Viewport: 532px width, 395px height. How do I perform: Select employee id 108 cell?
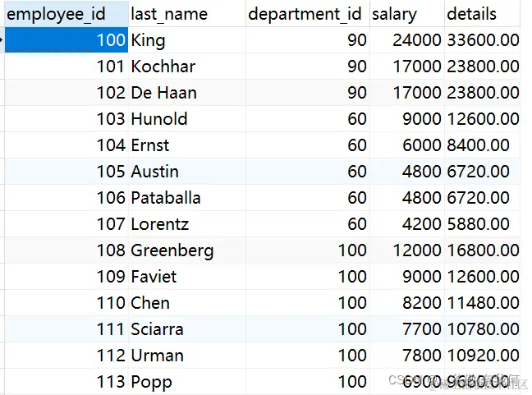[x=66, y=250]
